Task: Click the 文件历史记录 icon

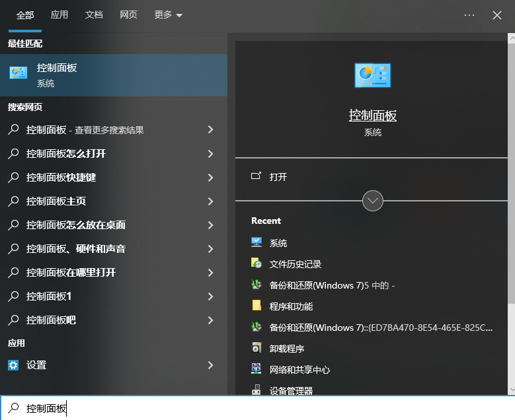Action: point(257,263)
